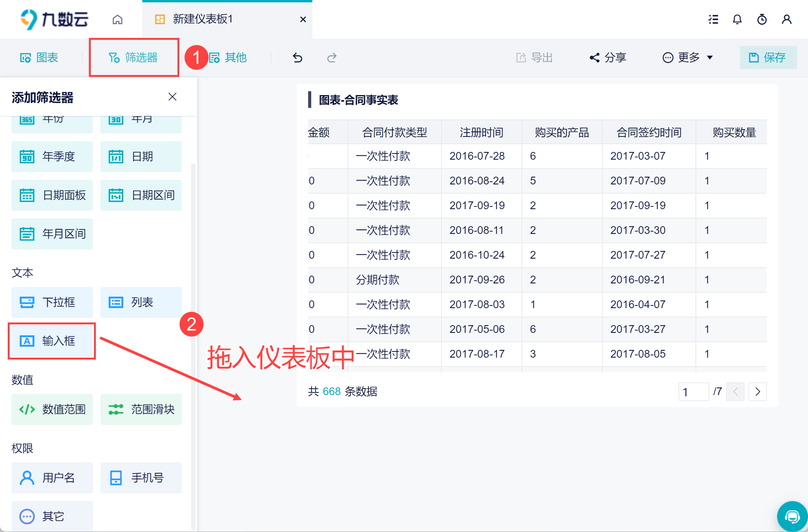Open the customer support chat bubble
Image resolution: width=808 pixels, height=532 pixels.
pyautogui.click(x=792, y=516)
